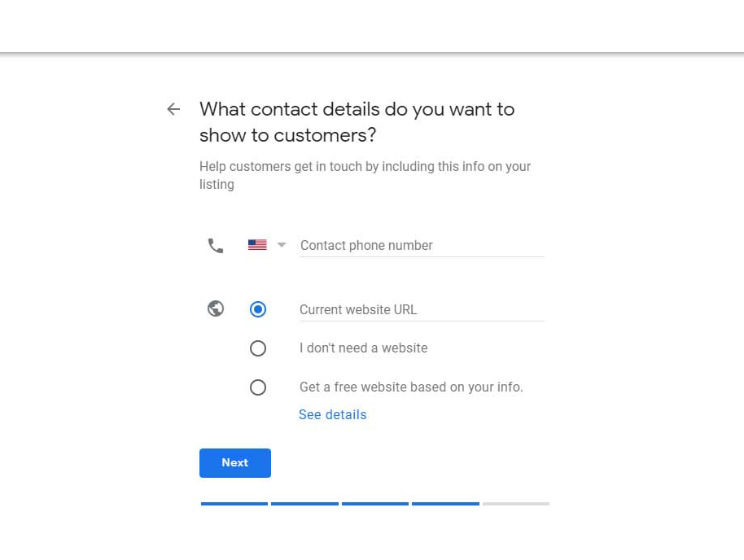Click into the Current website URL field
This screenshot has height=560, width=744.
pyautogui.click(x=421, y=309)
